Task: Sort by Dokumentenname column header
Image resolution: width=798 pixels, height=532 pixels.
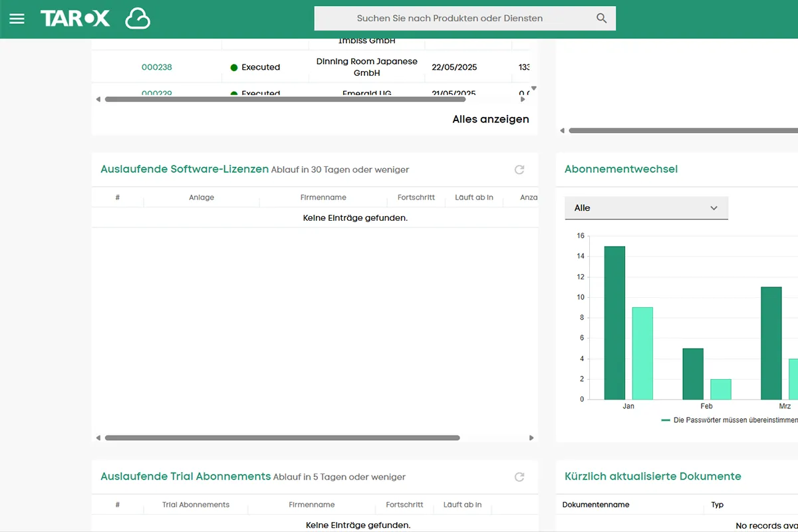Action: [596, 505]
